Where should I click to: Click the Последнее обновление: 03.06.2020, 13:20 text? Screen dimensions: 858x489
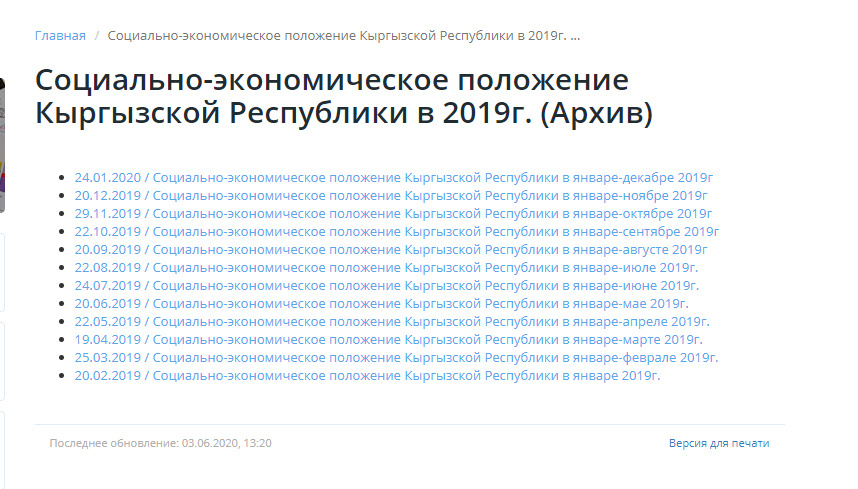click(160, 444)
